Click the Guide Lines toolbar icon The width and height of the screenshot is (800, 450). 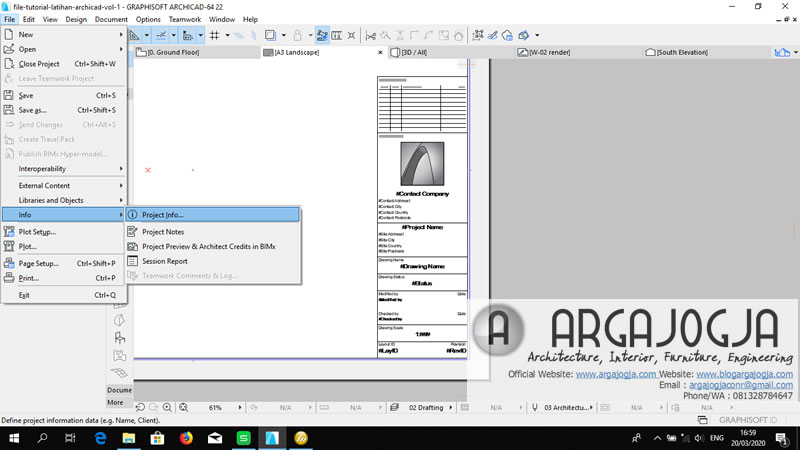coord(135,35)
